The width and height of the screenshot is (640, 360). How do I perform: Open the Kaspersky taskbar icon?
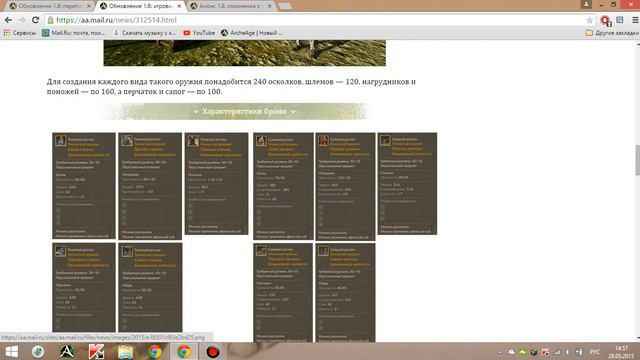(96, 351)
